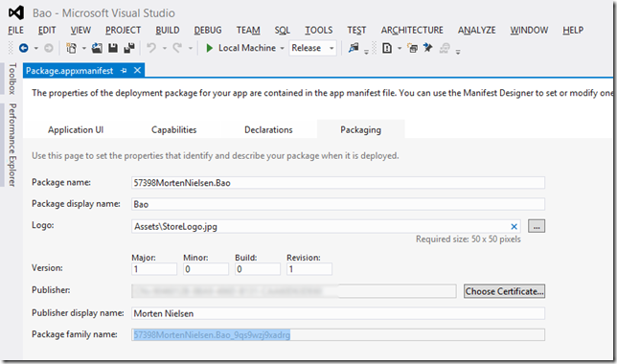Open the TEST menu
Image resolution: width=617 pixels, height=364 pixels.
tap(356, 31)
